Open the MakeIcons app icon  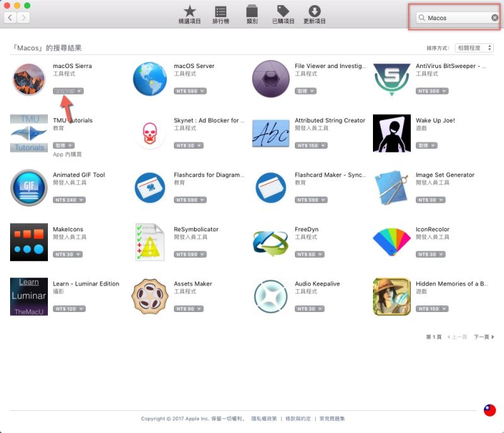pos(29,242)
